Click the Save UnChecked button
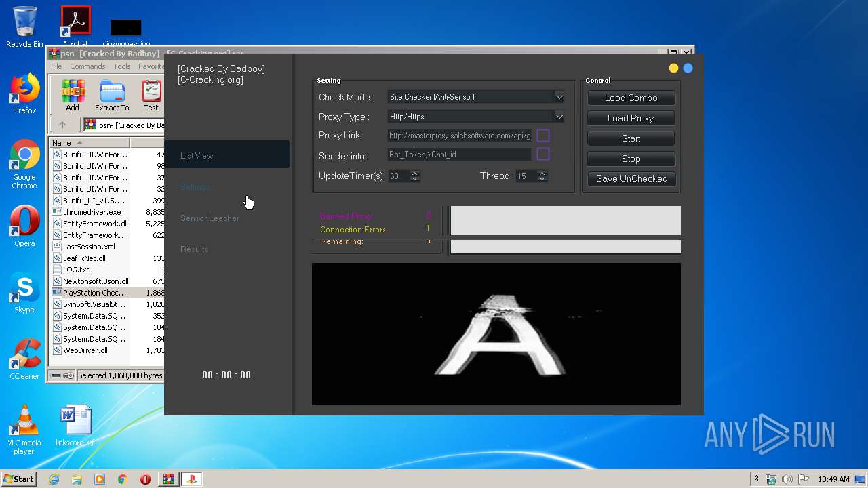The width and height of the screenshot is (868, 488). pyautogui.click(x=631, y=178)
